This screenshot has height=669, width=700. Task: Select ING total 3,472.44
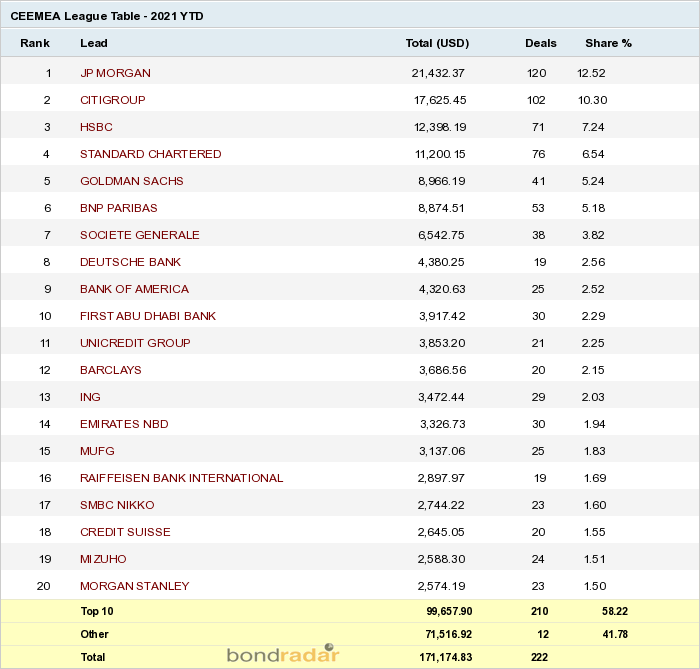[x=441, y=397]
